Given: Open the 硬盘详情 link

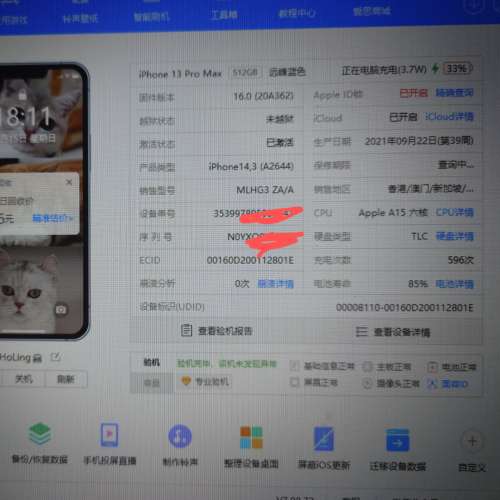Looking at the screenshot, I should pos(455,236).
